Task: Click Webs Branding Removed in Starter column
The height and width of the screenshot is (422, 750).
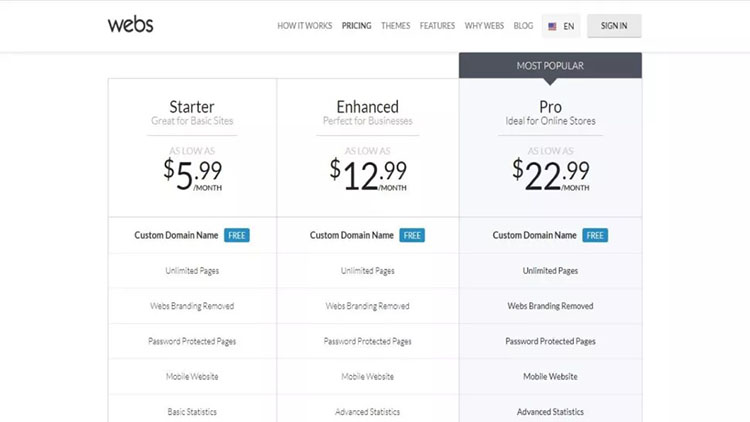Action: click(x=192, y=306)
